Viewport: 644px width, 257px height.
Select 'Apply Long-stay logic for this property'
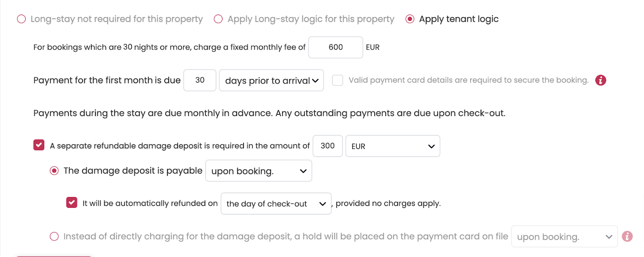[x=218, y=19]
